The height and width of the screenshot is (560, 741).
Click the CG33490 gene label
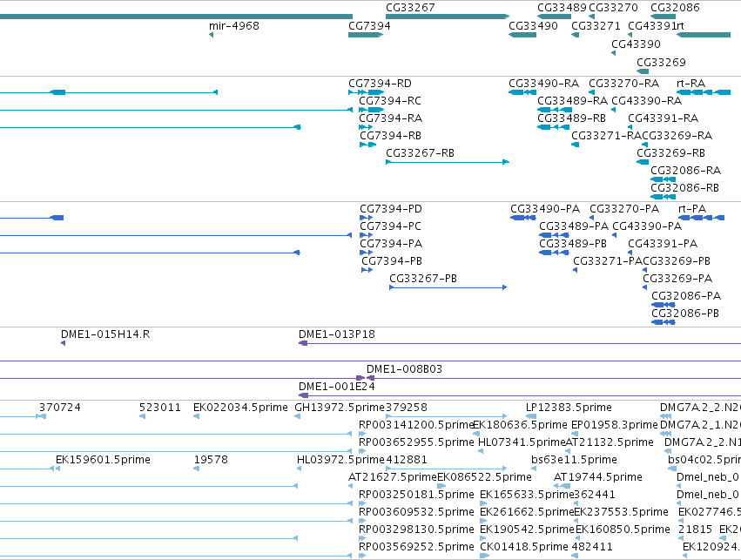coord(533,25)
